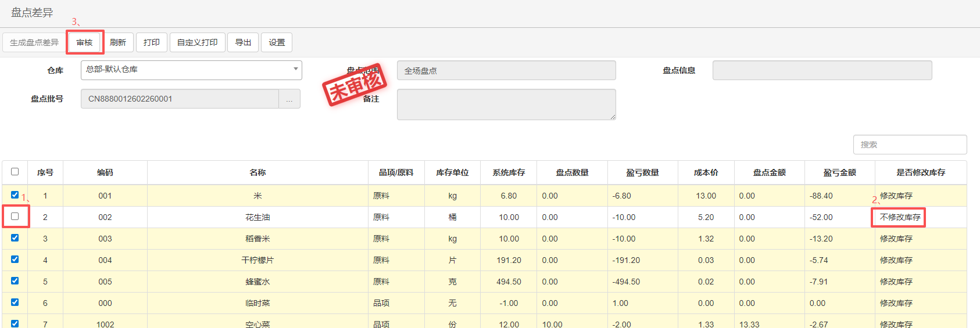Click the 生成盘点差异 button
980x328 pixels.
pyautogui.click(x=34, y=42)
